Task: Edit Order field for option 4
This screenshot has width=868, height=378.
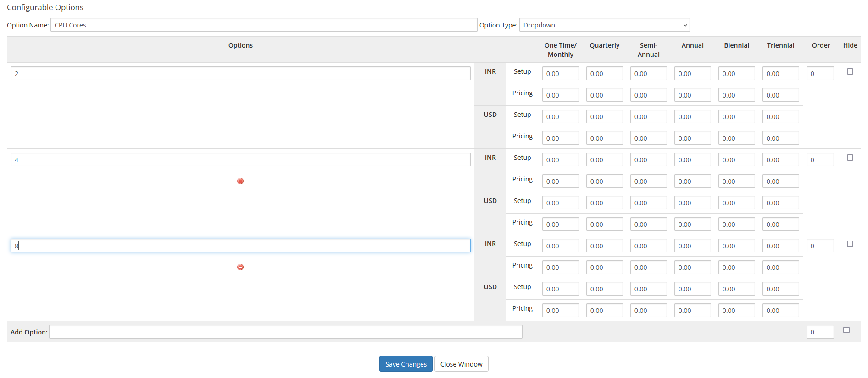Action: tap(820, 159)
